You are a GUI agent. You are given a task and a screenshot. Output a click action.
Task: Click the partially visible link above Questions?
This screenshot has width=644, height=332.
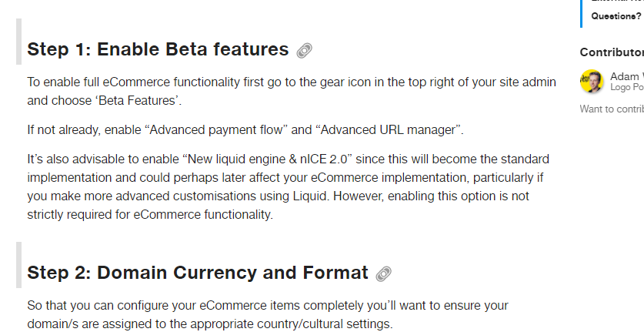pyautogui.click(x=617, y=2)
